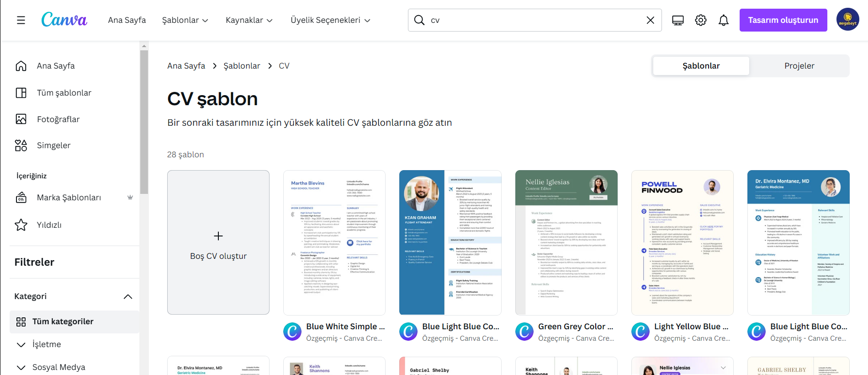Open Yıldızlı starred items
This screenshot has height=375, width=868.
click(x=49, y=225)
